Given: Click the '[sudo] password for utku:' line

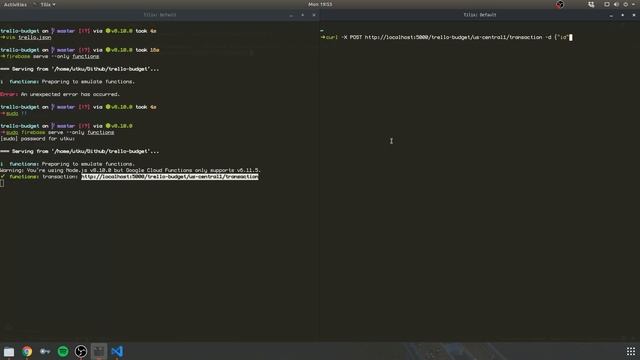Looking at the screenshot, I should point(38,139).
